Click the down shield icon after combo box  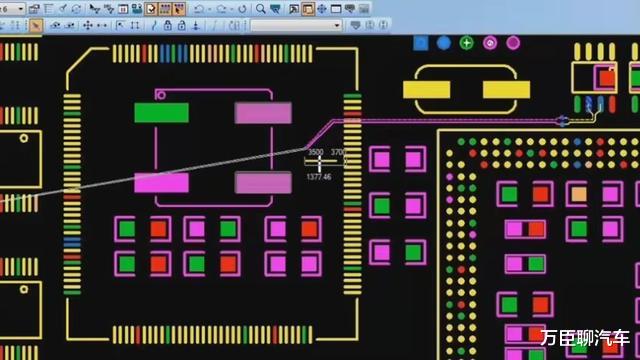point(356,25)
